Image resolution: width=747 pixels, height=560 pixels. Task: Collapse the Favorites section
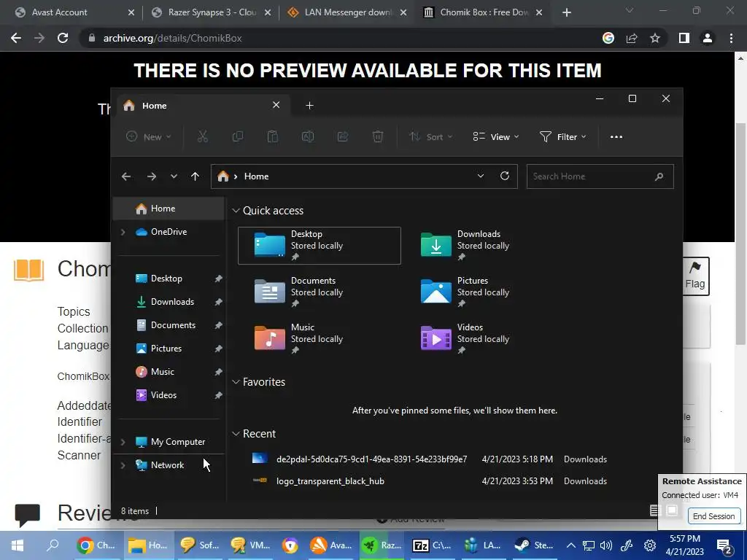[x=236, y=382]
